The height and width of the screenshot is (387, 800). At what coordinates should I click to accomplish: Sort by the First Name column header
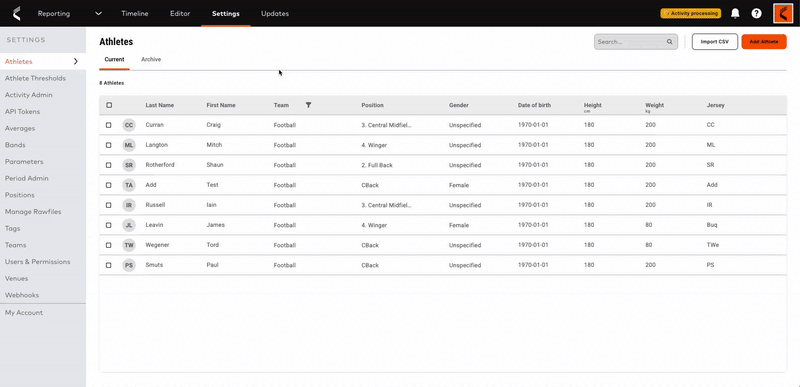click(221, 105)
